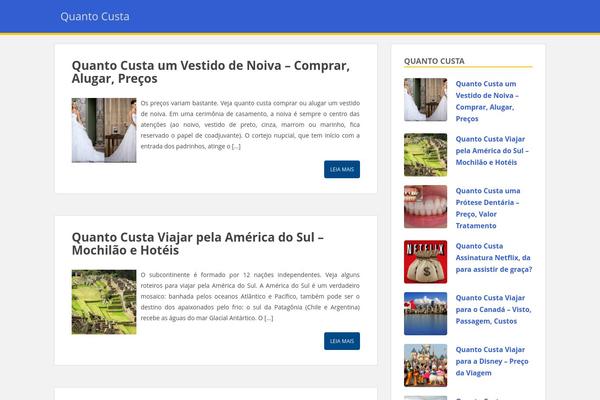Open sidebar dental prosthesis teeth thumbnail

point(426,207)
